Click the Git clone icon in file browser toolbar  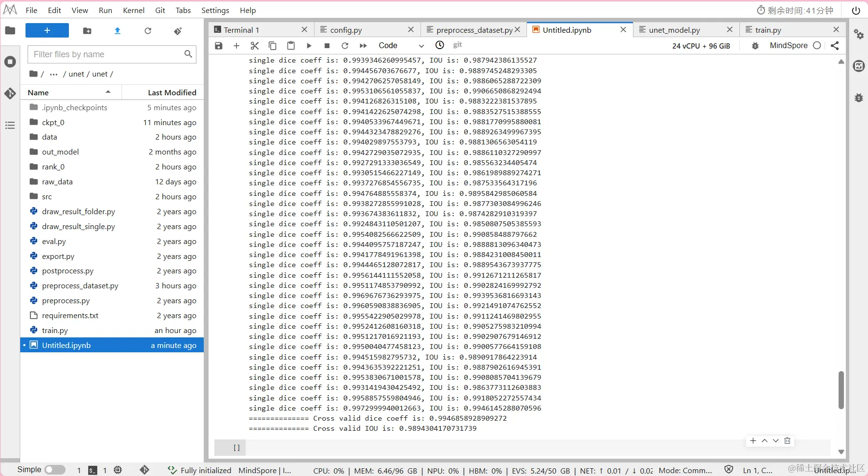coord(178,31)
